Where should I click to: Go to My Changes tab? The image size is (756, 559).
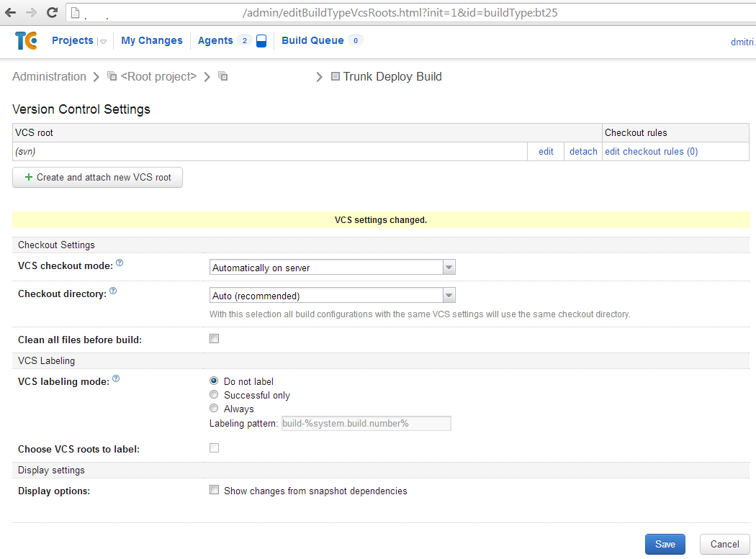[x=152, y=40]
